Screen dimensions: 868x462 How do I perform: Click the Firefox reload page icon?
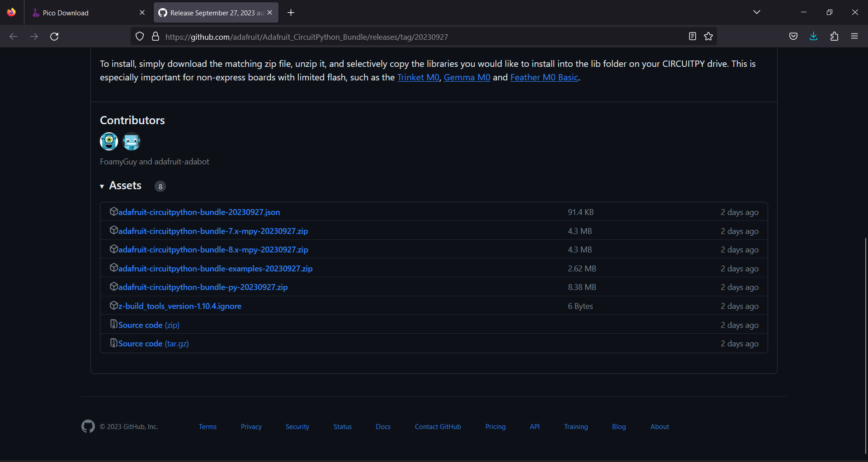pyautogui.click(x=54, y=37)
